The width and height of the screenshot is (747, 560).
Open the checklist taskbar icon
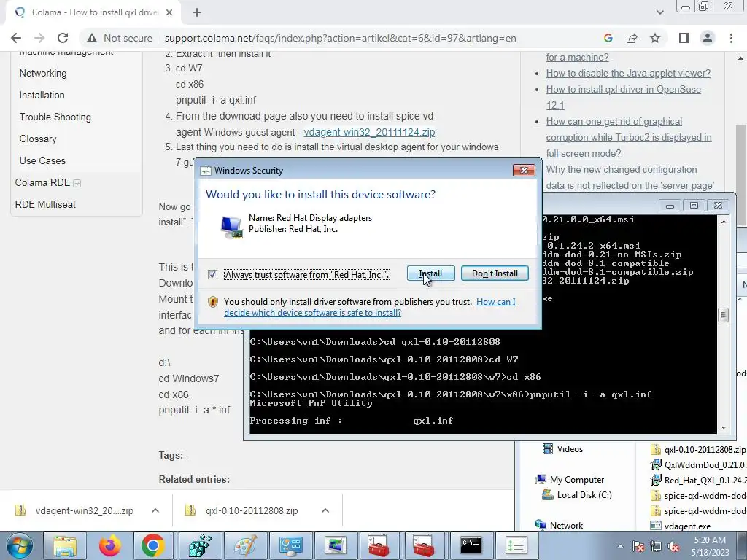(516, 545)
